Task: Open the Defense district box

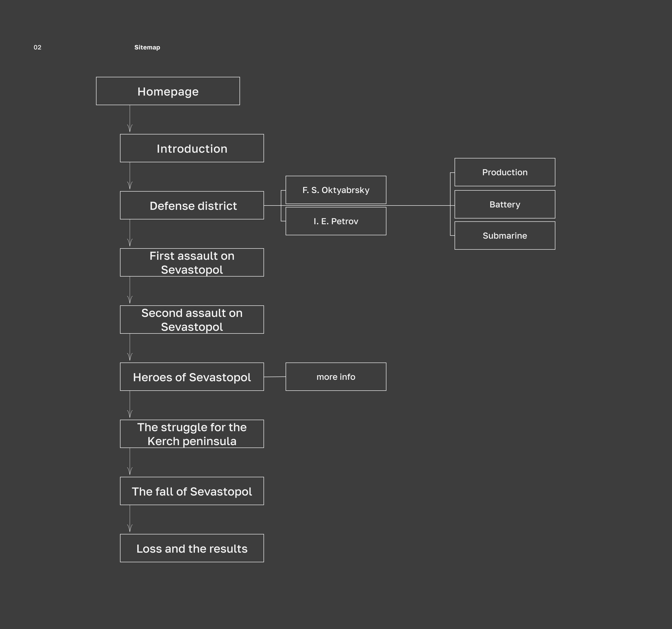Action: [192, 205]
